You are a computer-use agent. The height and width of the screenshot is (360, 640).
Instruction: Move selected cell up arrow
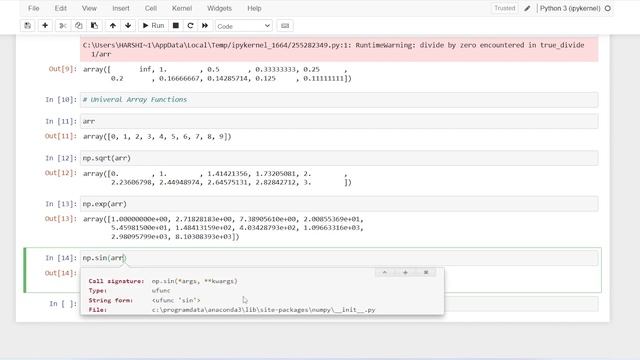(x=113, y=26)
